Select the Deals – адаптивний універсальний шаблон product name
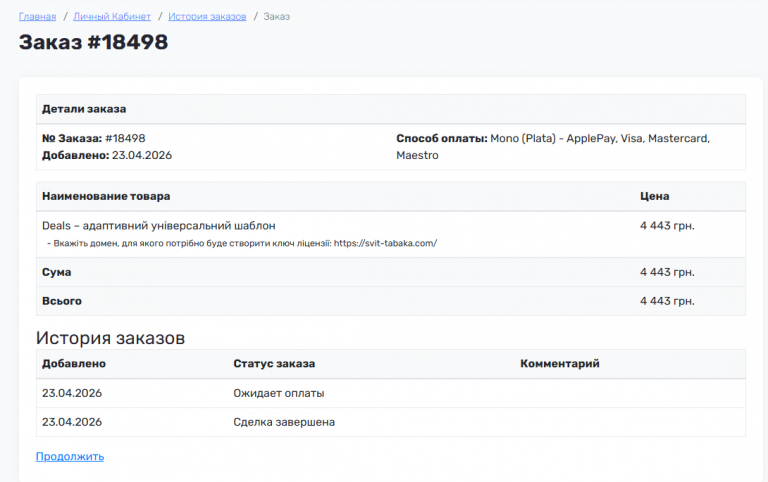Viewport: 768px width, 482px height. [159, 225]
